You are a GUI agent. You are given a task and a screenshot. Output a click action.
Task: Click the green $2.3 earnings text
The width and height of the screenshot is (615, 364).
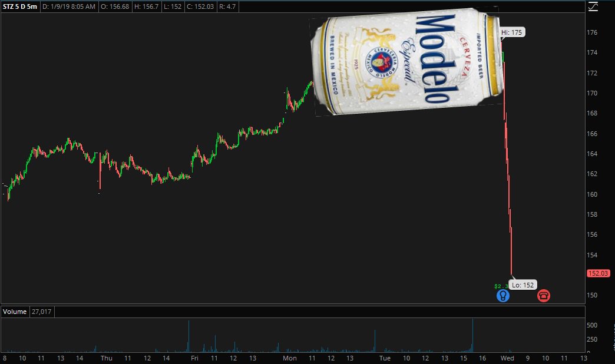click(501, 286)
